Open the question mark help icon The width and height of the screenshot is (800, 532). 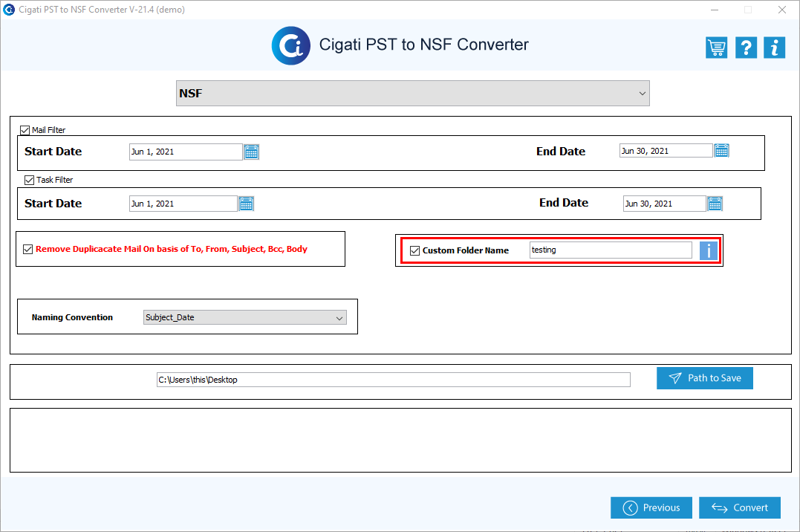tap(746, 48)
